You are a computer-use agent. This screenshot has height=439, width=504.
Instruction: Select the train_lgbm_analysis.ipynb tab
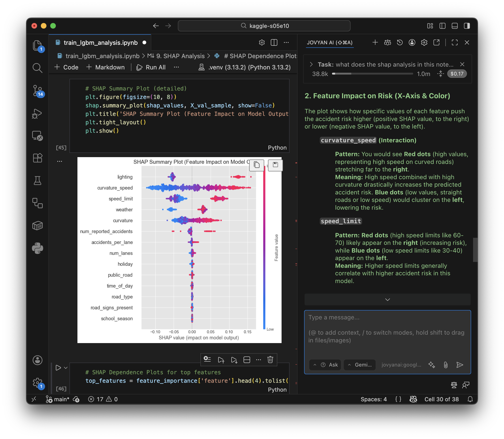pos(100,43)
